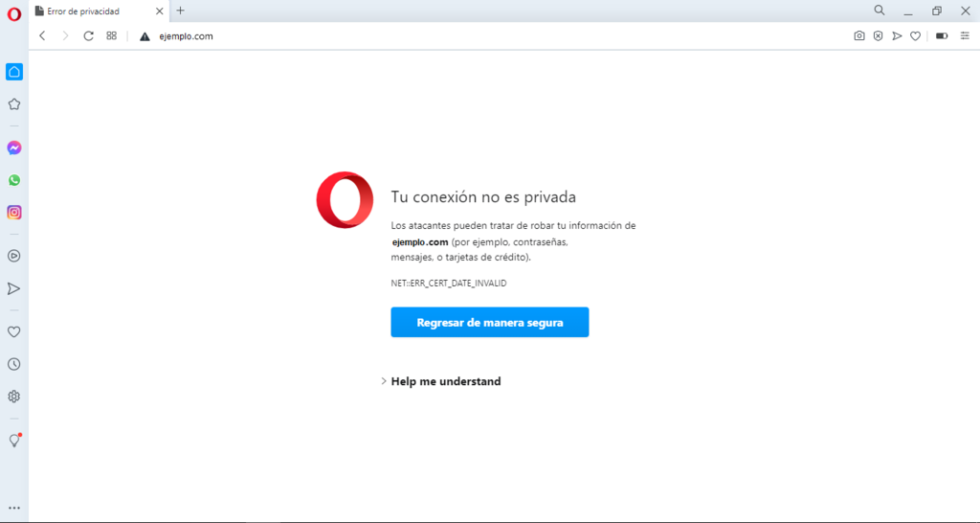The image size is (980, 523).
Task: Open the Opera main menu logo
Action: click(x=13, y=14)
